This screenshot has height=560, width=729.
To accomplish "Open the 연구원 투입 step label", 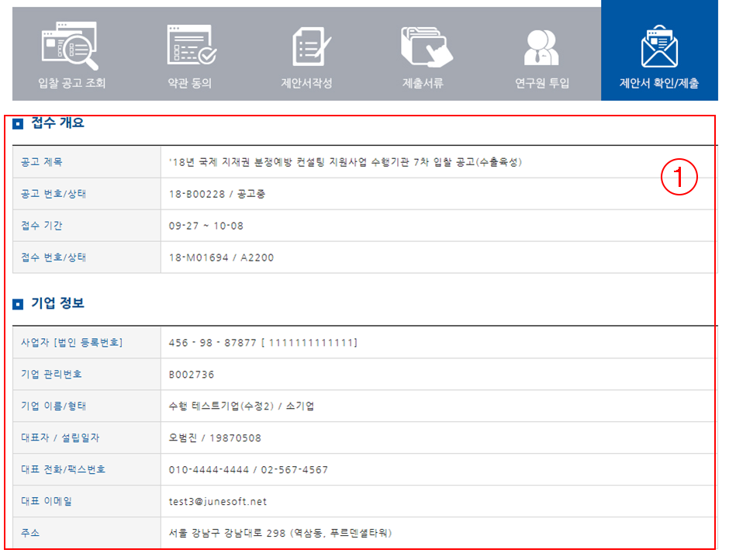I will point(542,83).
